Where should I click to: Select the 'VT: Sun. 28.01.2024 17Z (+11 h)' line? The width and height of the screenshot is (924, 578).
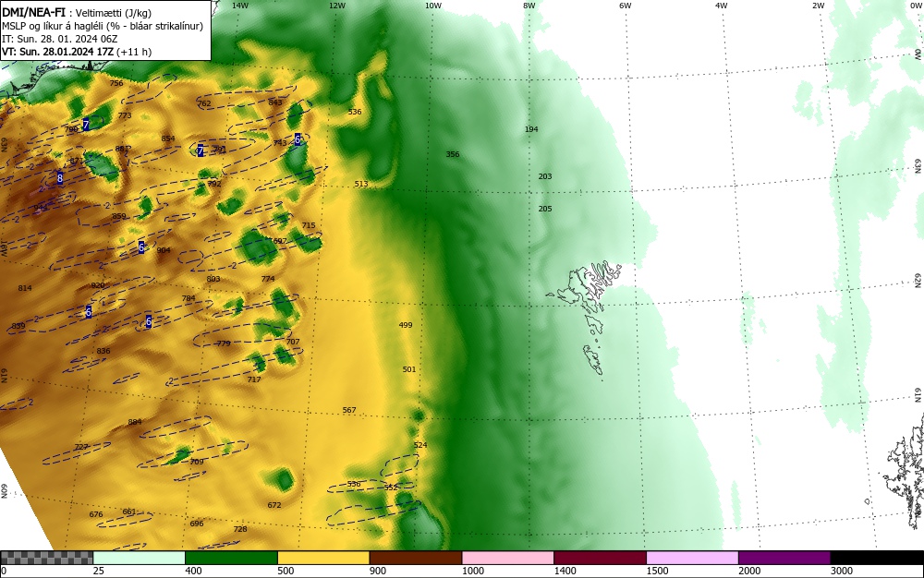(x=77, y=52)
